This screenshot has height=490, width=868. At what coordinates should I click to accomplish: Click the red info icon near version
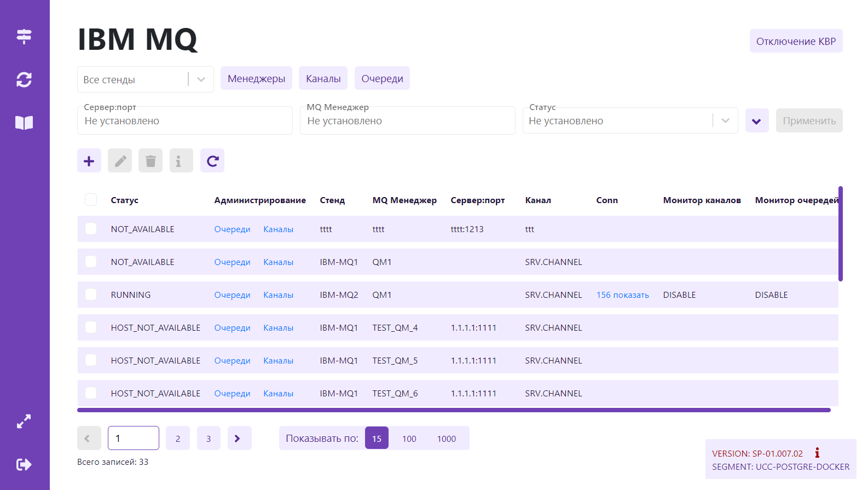click(817, 453)
